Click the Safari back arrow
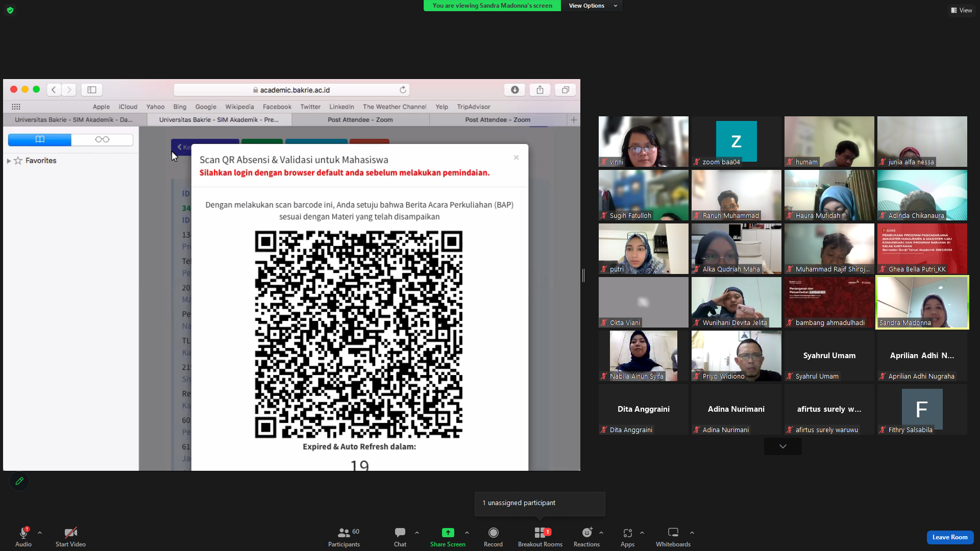Image resolution: width=980 pixels, height=551 pixels. point(54,90)
